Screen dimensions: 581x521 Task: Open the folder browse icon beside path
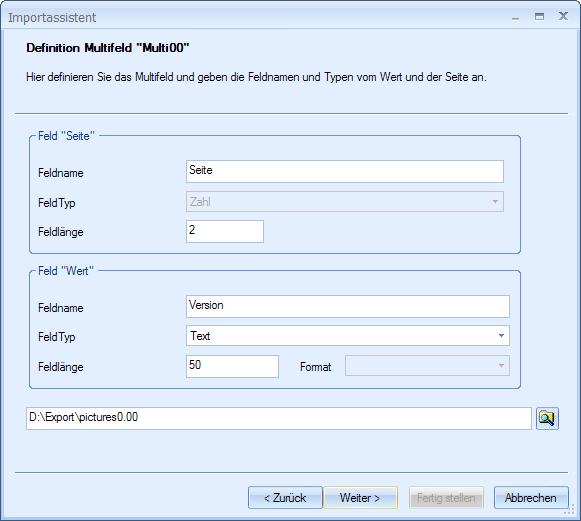click(x=547, y=418)
